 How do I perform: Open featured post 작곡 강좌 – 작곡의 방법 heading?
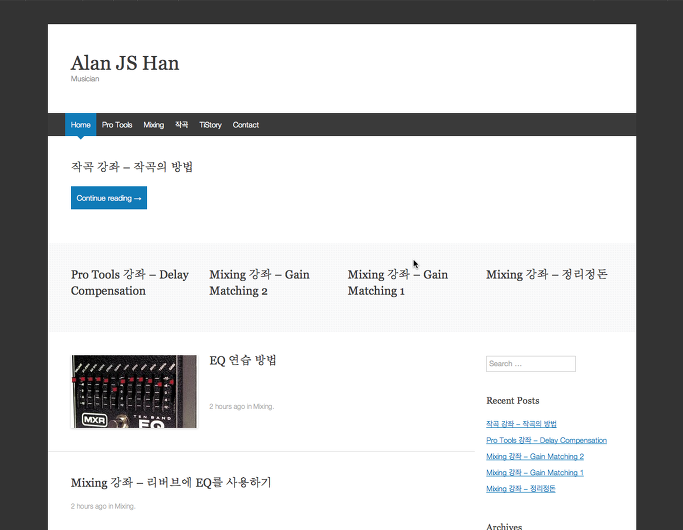[132, 167]
